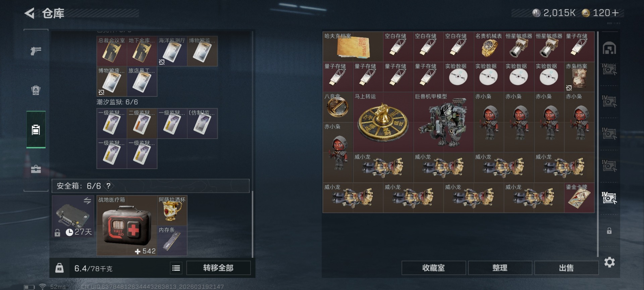The height and width of the screenshot is (290, 644).
Task: Click the question mark next to 安全箱
Action: [x=108, y=186]
